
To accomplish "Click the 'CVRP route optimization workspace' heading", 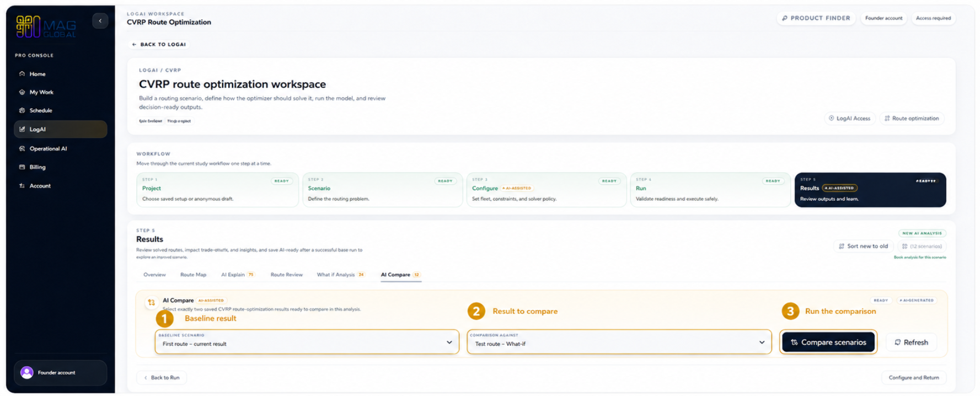I will tap(232, 84).
